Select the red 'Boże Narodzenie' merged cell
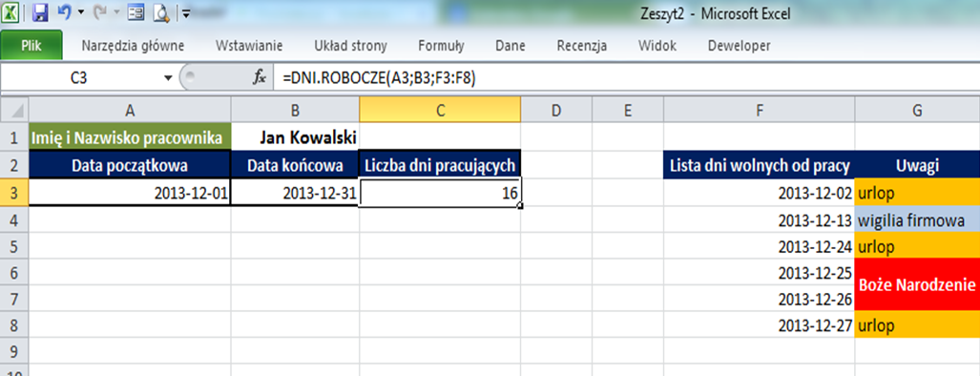The width and height of the screenshot is (980, 376). tap(917, 284)
